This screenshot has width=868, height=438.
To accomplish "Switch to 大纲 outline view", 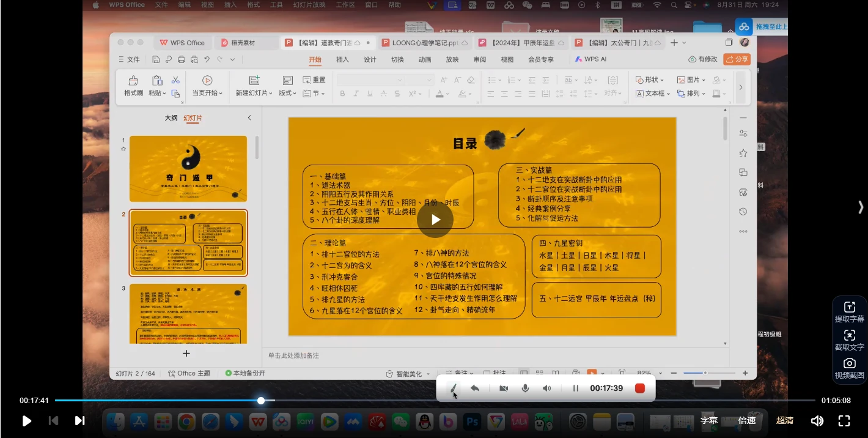I will [x=171, y=118].
